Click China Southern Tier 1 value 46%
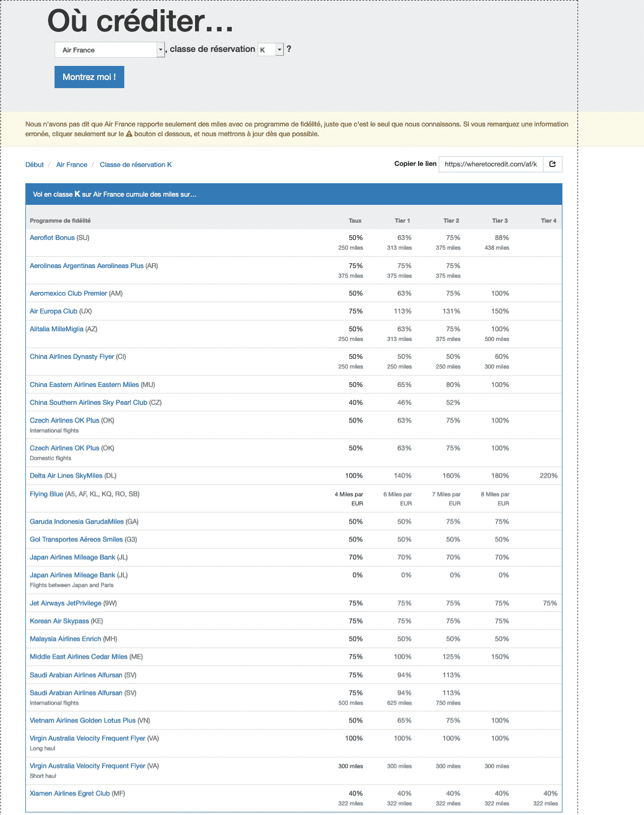The height and width of the screenshot is (815, 644). [x=404, y=403]
